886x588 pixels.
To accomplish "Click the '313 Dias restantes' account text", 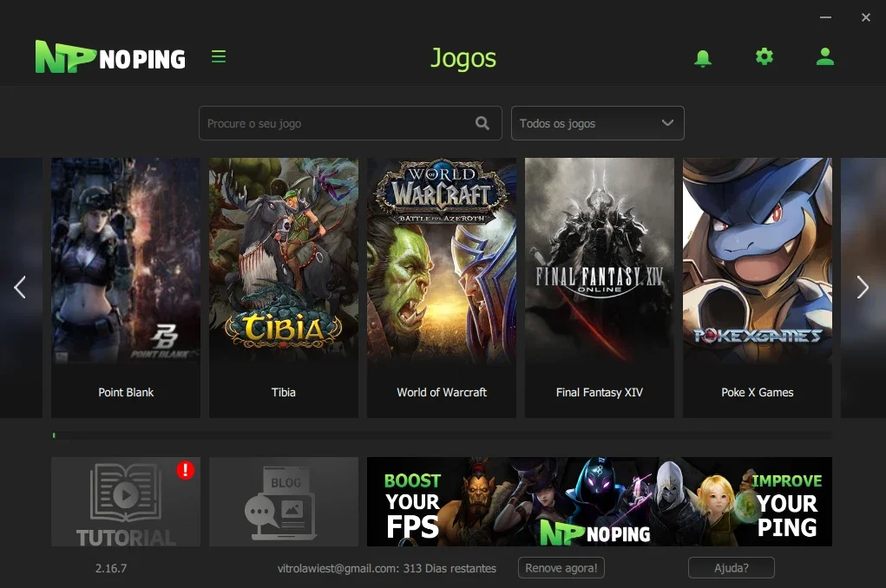I will click(x=450, y=568).
